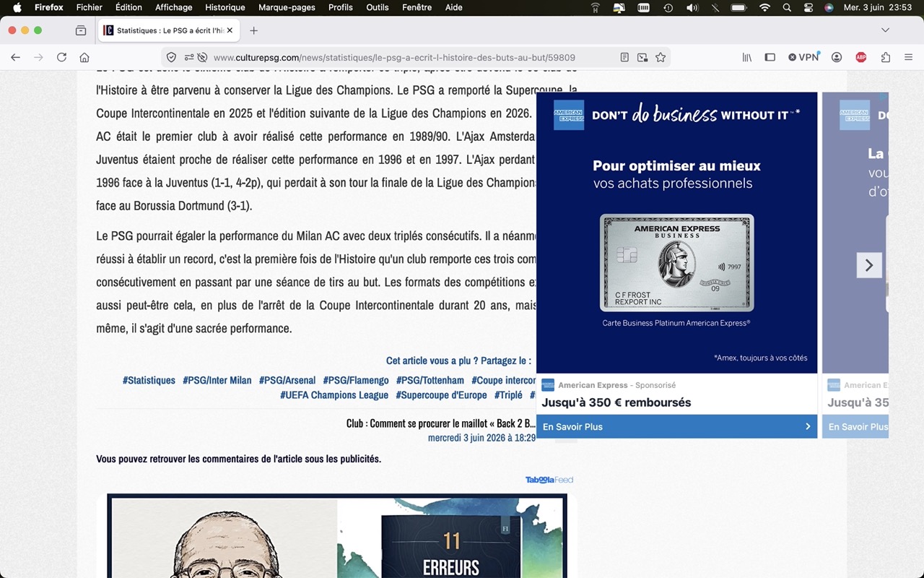
Task: Open the Apple menu
Action: click(x=17, y=8)
